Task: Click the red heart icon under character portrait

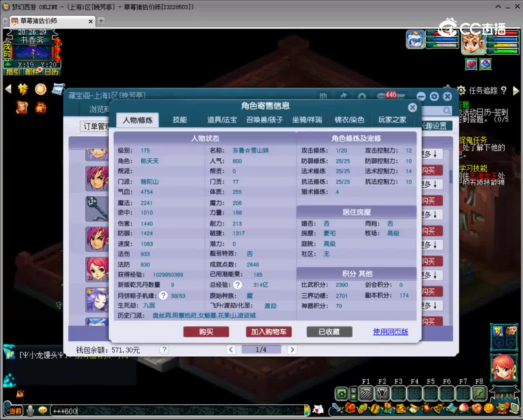Action: (x=471, y=64)
